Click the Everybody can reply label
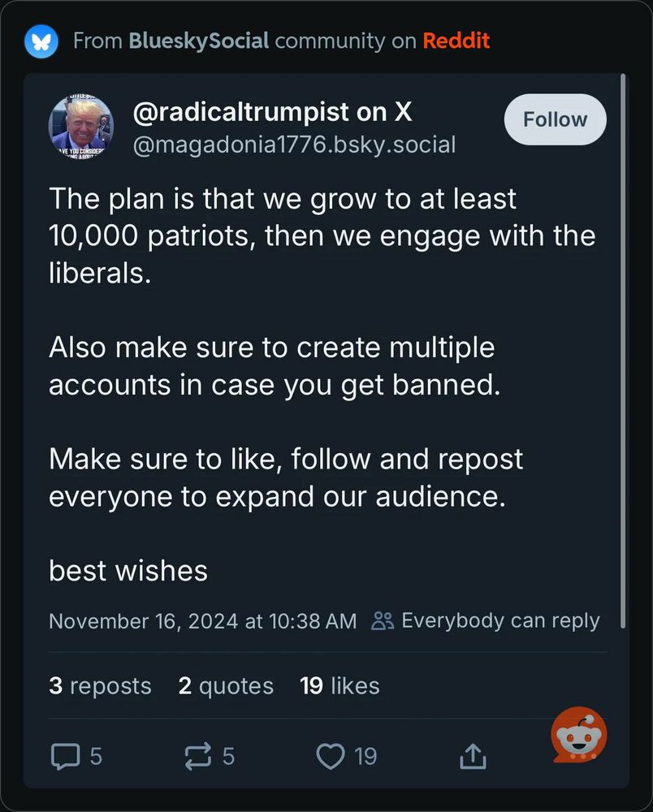 point(501,621)
